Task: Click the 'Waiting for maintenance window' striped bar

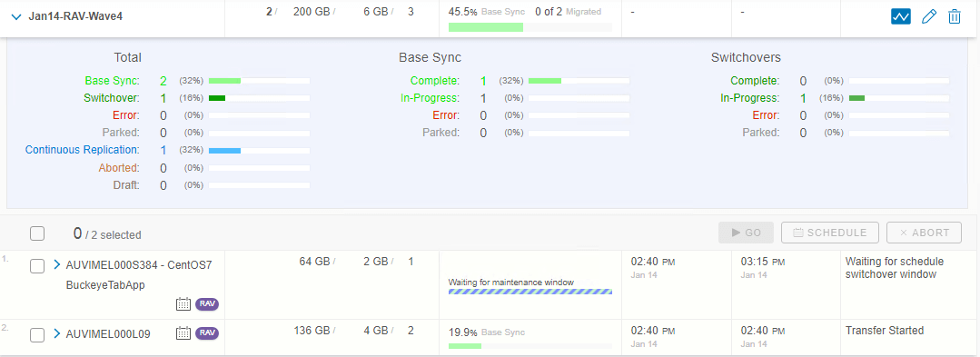Action: 530,292
